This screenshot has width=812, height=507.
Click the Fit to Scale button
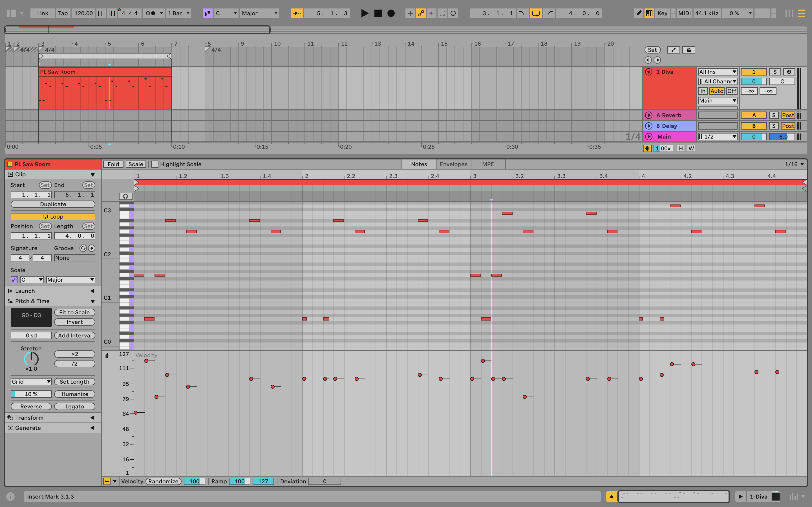pos(74,313)
